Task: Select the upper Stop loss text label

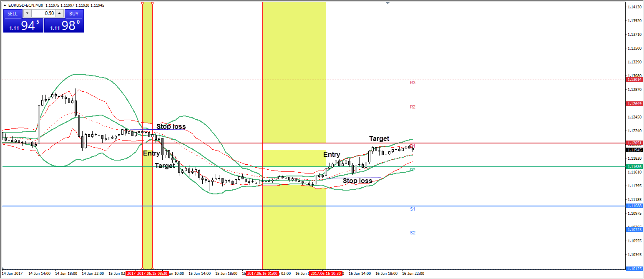Action: [x=171, y=126]
